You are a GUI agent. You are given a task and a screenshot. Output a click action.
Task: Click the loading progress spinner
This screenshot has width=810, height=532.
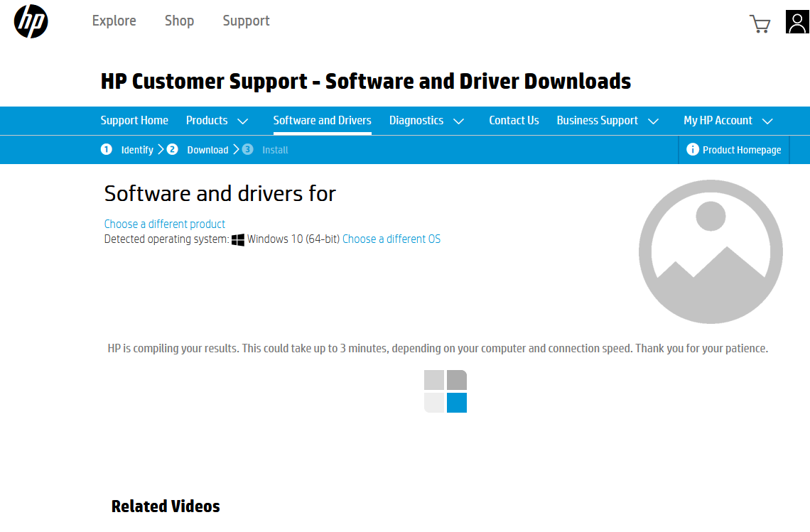445,391
